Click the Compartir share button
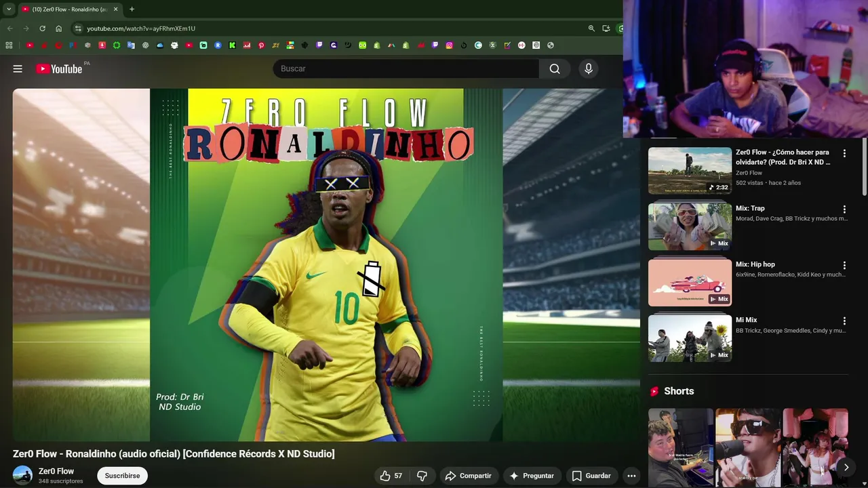 pyautogui.click(x=469, y=476)
